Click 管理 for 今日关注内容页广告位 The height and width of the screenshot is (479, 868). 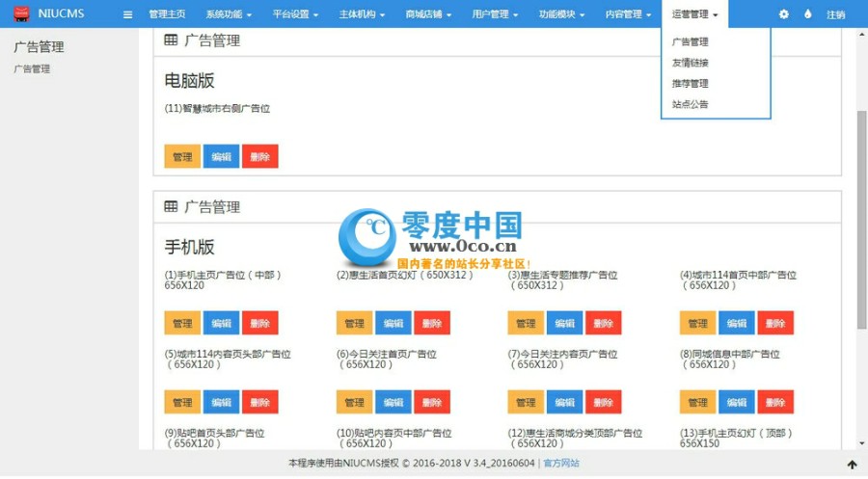tap(526, 402)
